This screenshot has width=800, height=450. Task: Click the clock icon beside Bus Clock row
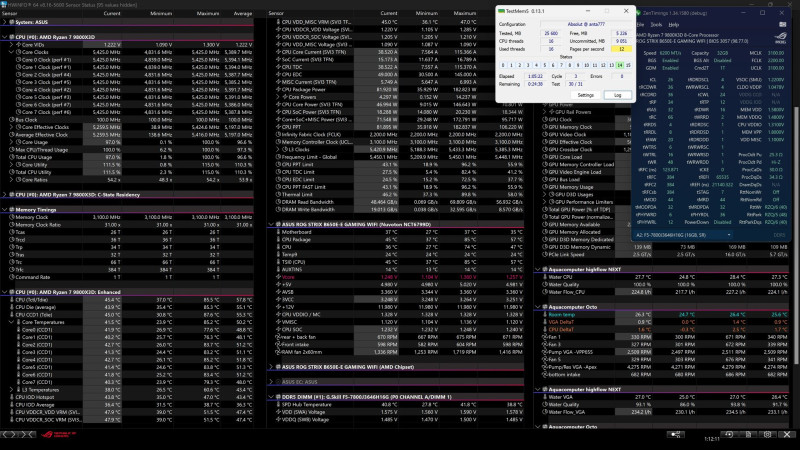pyautogui.click(x=11, y=120)
